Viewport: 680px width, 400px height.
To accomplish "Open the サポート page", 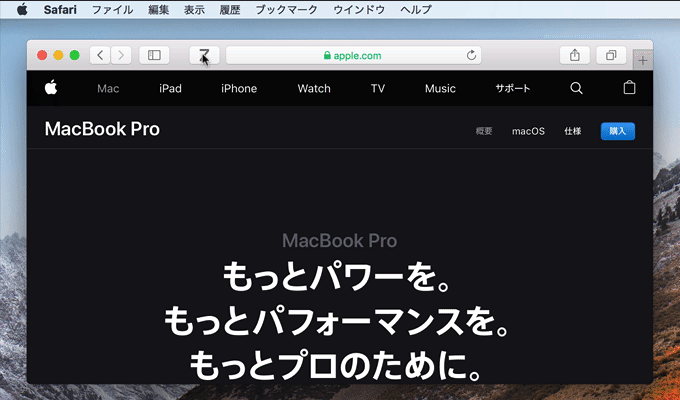I will click(513, 89).
